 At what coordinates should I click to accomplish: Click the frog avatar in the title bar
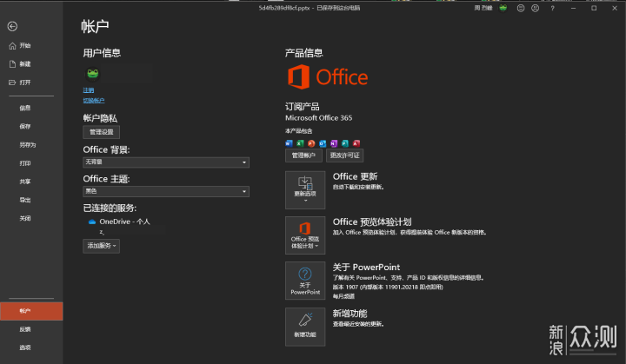[x=503, y=8]
